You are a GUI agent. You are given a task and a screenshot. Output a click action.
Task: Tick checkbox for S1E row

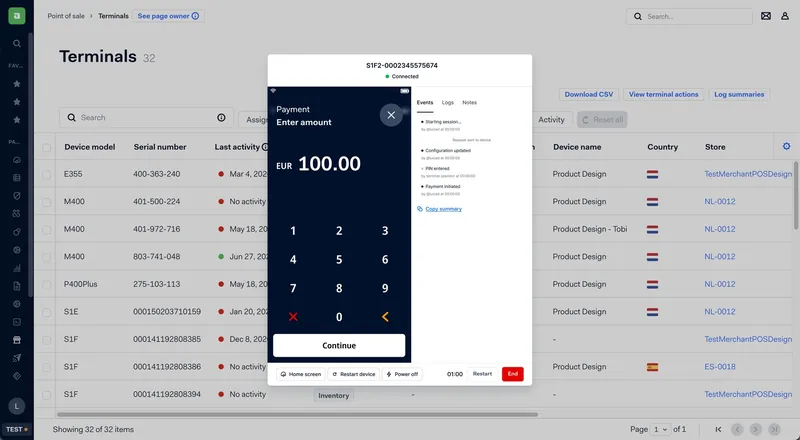click(46, 312)
